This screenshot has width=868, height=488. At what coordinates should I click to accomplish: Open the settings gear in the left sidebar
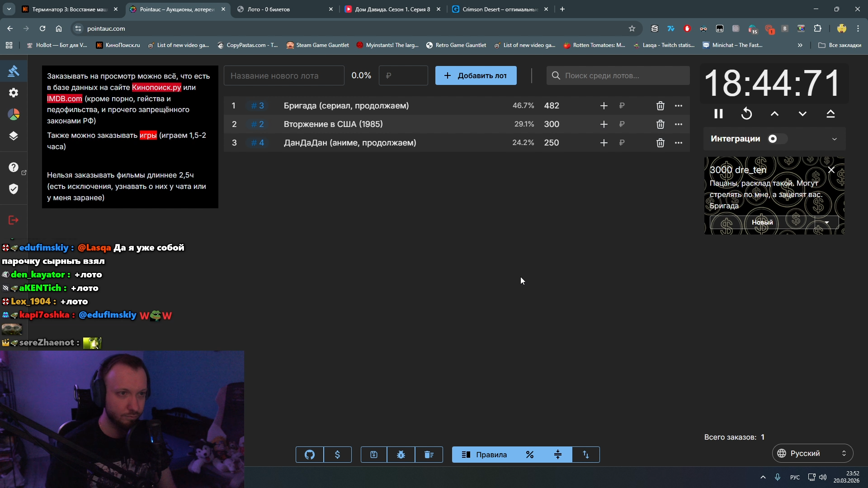click(x=14, y=93)
